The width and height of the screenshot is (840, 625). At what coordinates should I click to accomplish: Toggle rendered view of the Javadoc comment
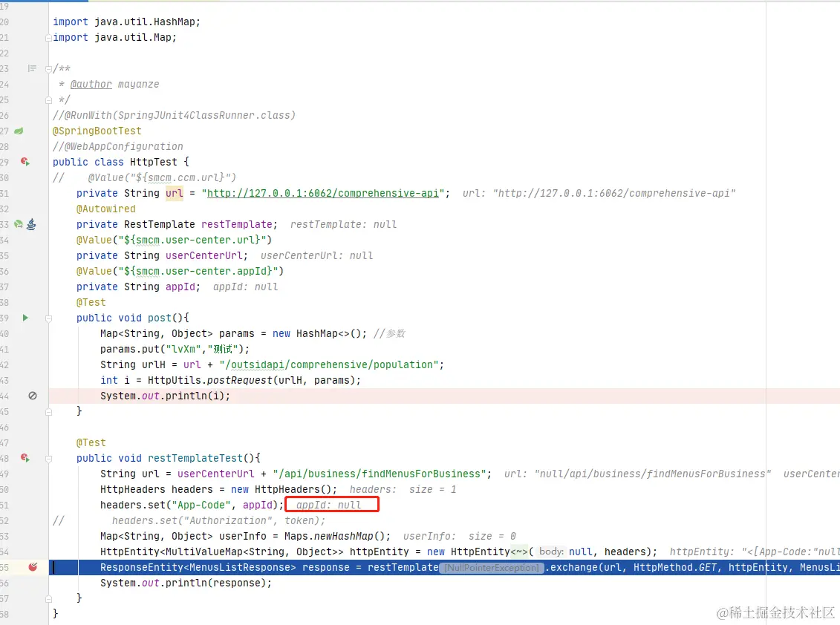pos(32,68)
